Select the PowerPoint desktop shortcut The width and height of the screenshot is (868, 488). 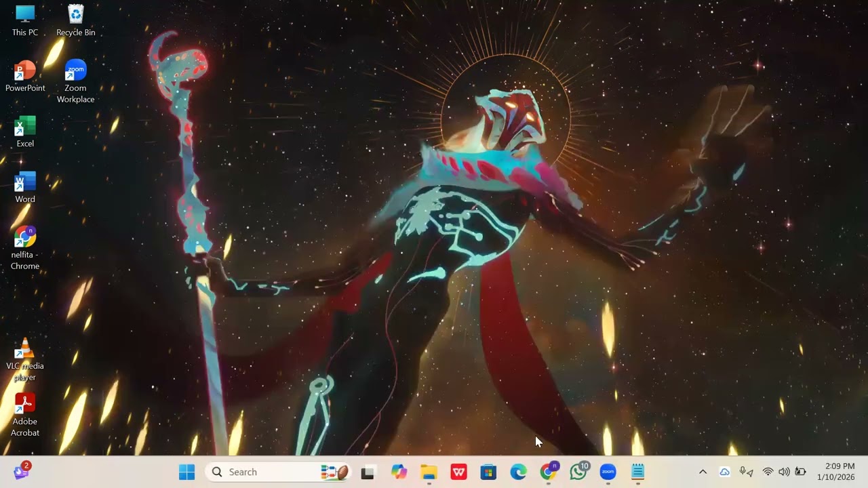(x=25, y=76)
